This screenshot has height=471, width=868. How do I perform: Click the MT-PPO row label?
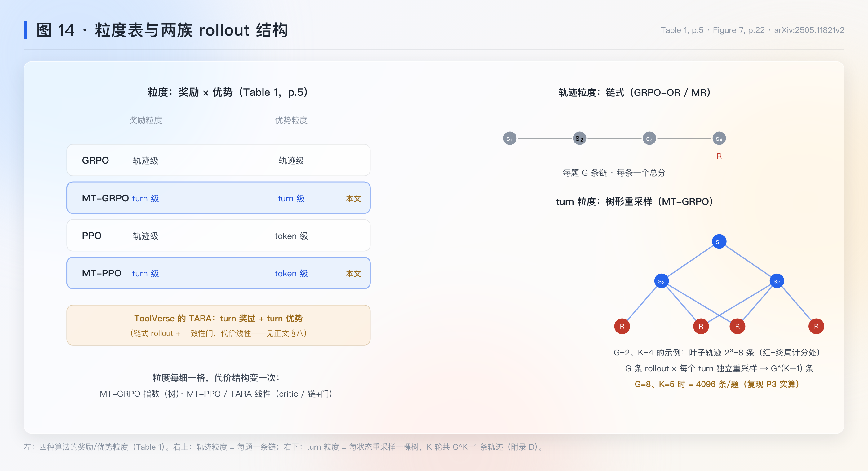(x=101, y=273)
